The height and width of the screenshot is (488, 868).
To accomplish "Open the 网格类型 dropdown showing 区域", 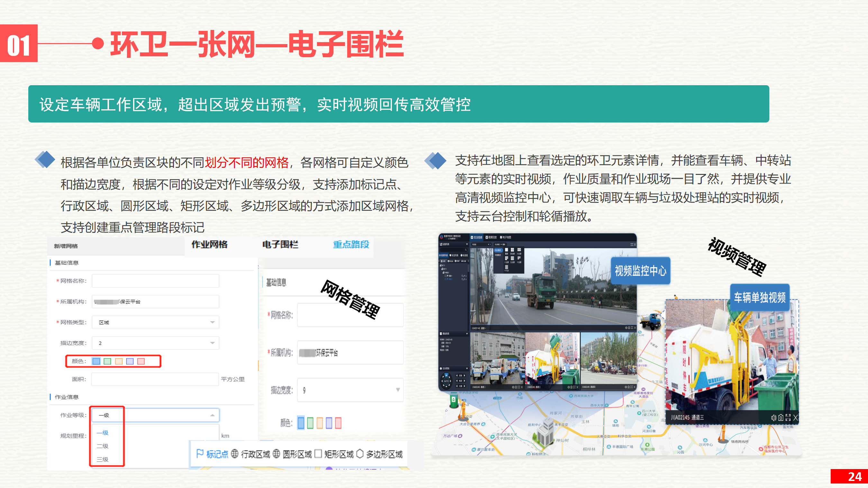I will [x=155, y=322].
